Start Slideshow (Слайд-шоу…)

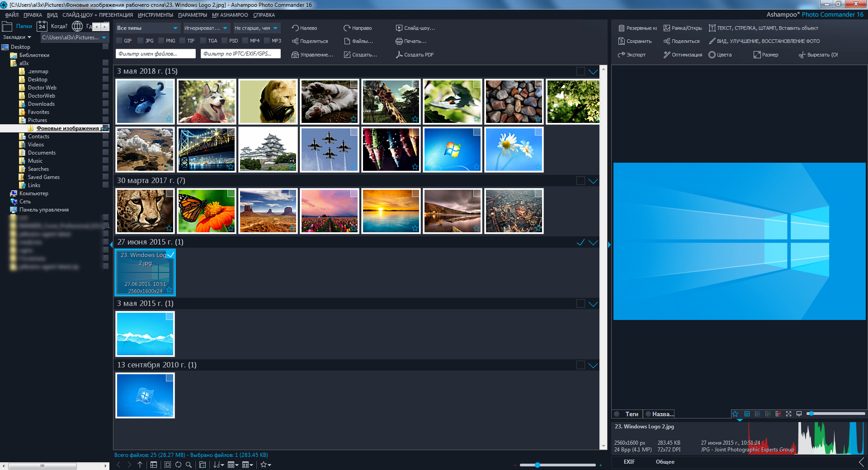click(x=415, y=28)
